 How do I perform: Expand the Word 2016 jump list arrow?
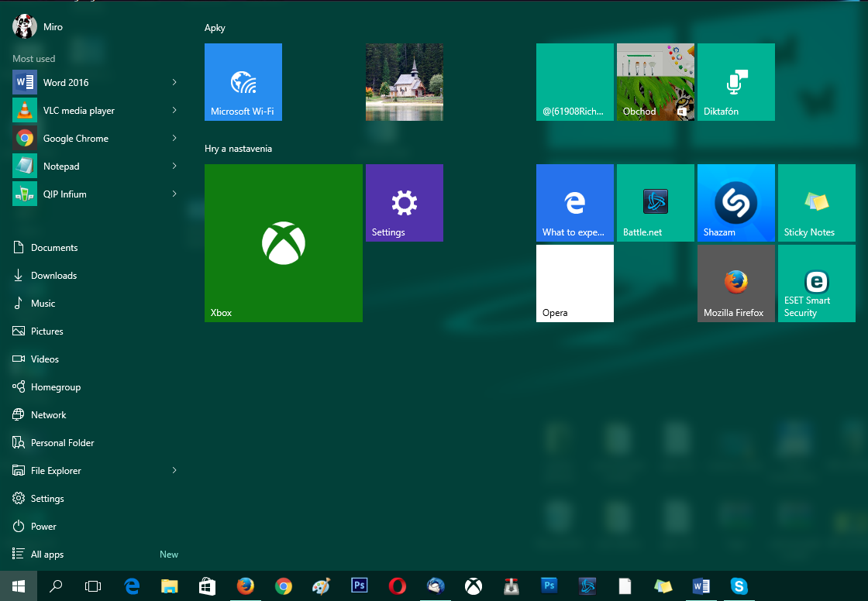[174, 82]
